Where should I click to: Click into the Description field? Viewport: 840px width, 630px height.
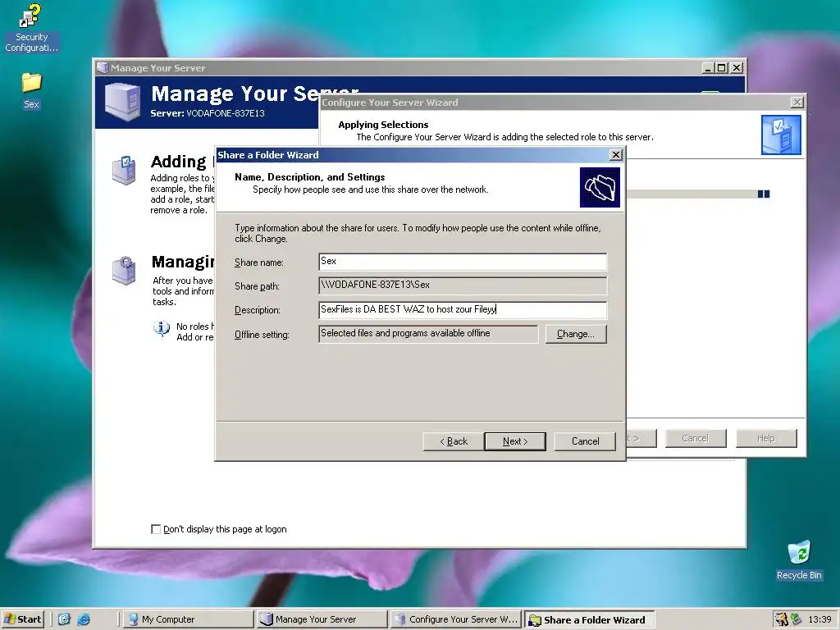[463, 309]
